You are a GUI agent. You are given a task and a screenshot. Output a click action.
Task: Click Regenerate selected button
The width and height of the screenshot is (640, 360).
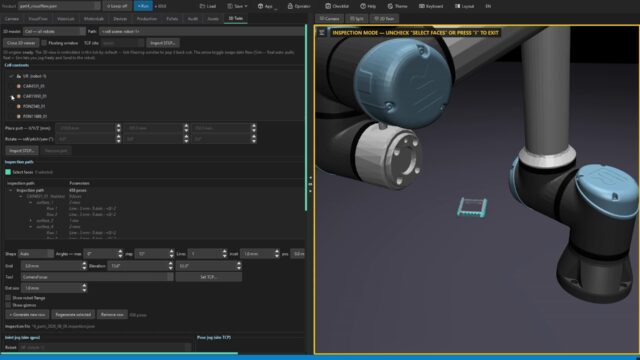pyautogui.click(x=73, y=315)
